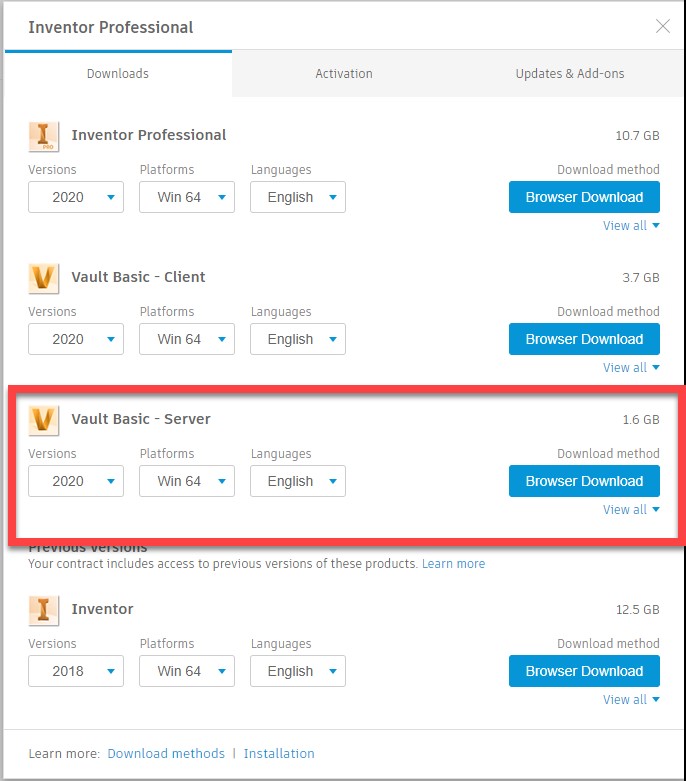
Task: Open Inventor Professional Languages English dropdown
Action: [298, 197]
